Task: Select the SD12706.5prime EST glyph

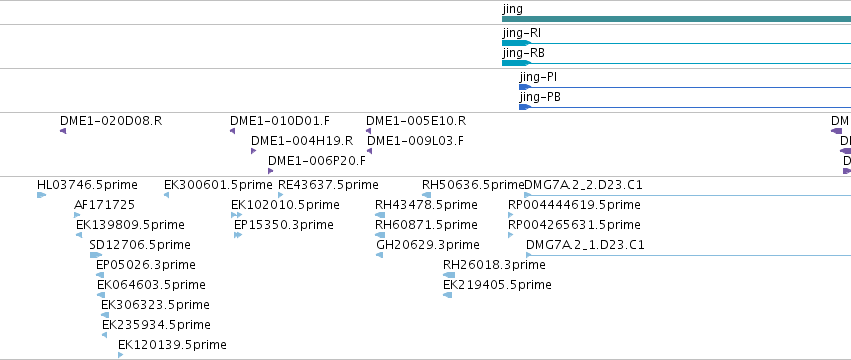Action: coord(96,255)
